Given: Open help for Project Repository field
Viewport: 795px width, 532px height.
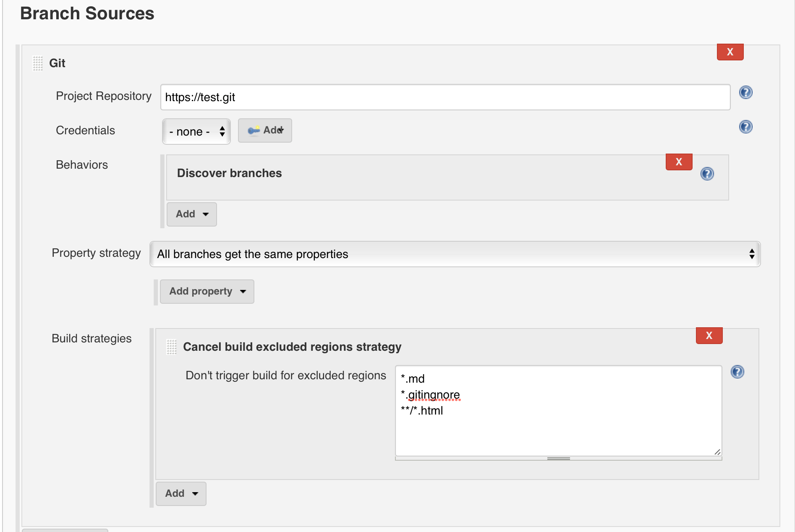Looking at the screenshot, I should tap(746, 92).
